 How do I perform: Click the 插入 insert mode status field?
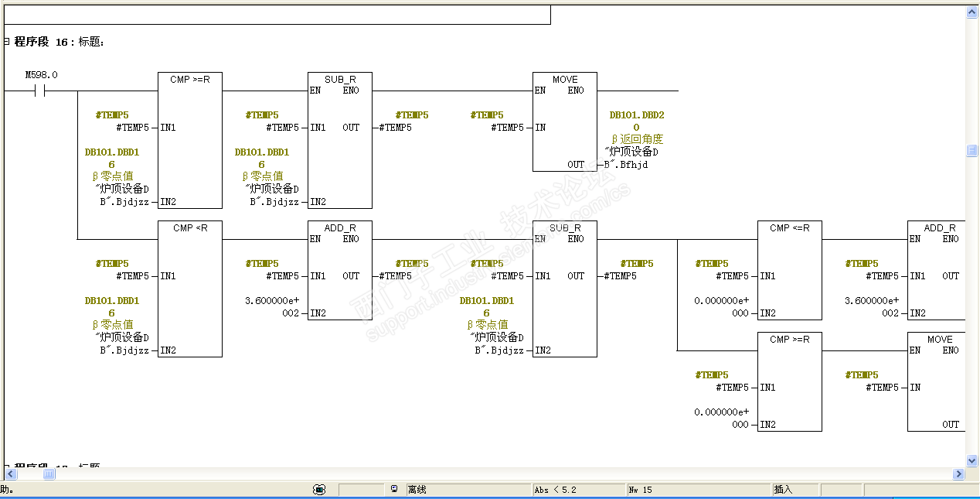(795, 490)
